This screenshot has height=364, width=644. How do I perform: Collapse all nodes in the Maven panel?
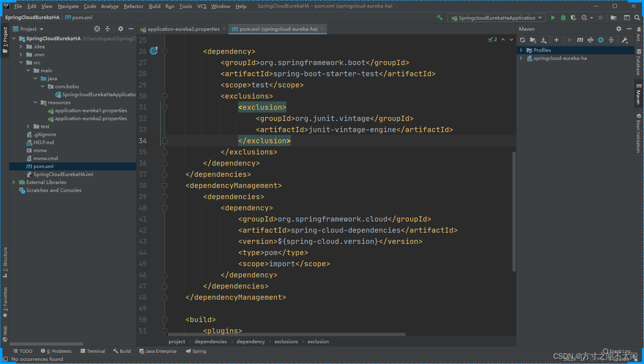point(611,40)
